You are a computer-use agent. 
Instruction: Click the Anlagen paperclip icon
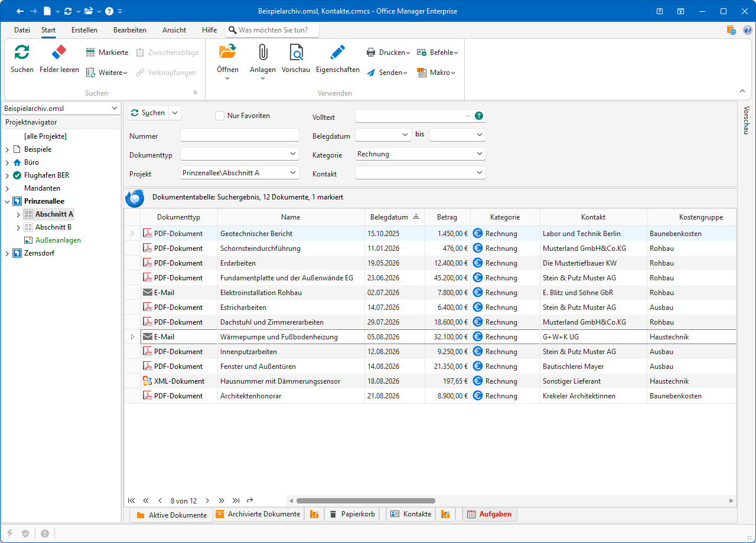pyautogui.click(x=263, y=52)
